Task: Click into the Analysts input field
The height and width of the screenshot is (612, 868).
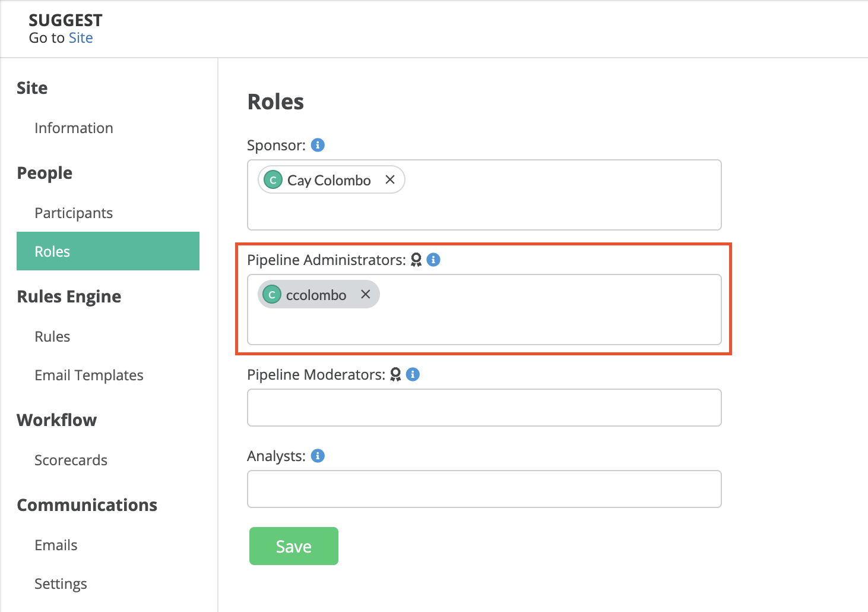Action: 484,489
